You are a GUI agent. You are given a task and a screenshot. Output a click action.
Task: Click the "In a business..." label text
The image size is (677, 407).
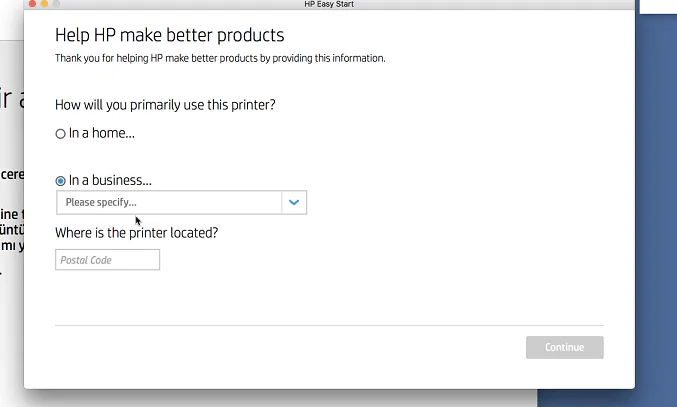[x=110, y=181]
